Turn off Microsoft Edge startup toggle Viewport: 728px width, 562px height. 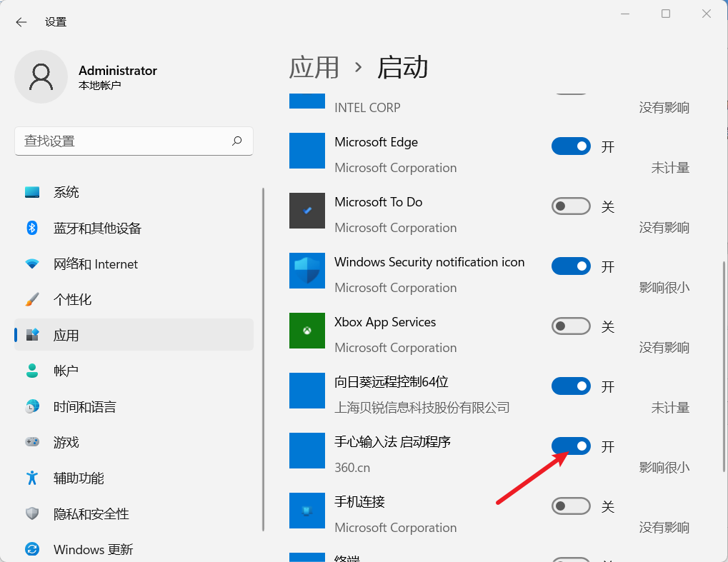point(571,146)
